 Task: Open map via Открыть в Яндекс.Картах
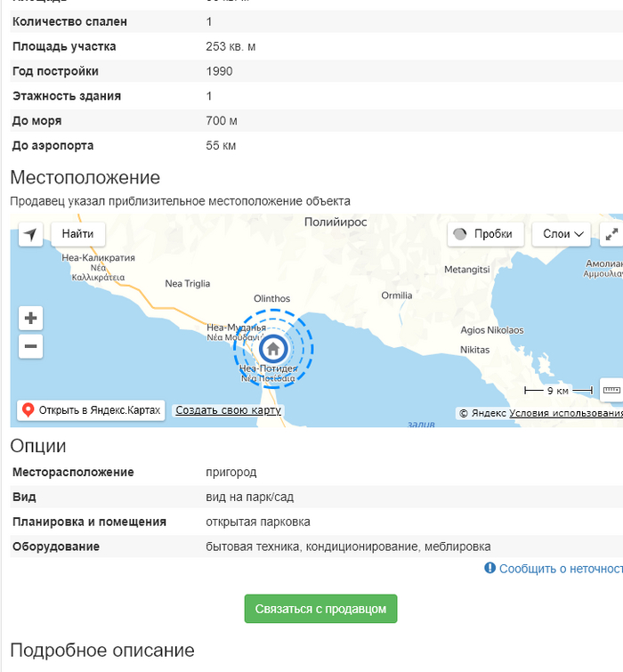coord(91,410)
